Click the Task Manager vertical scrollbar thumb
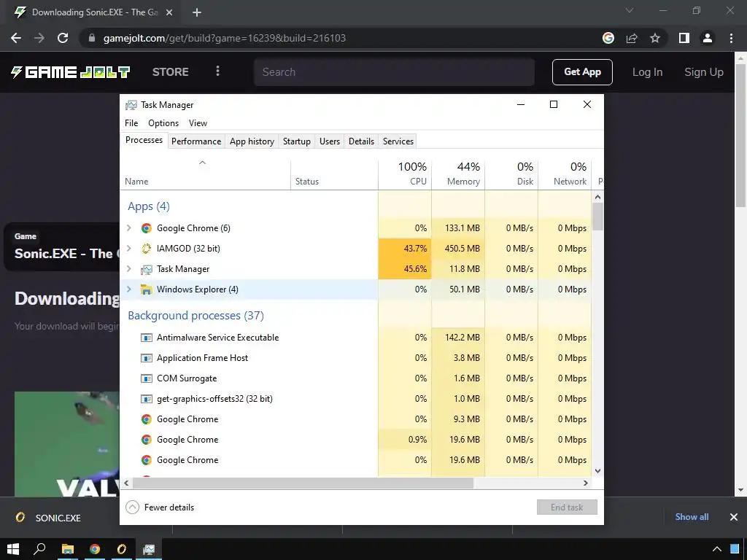 point(598,217)
